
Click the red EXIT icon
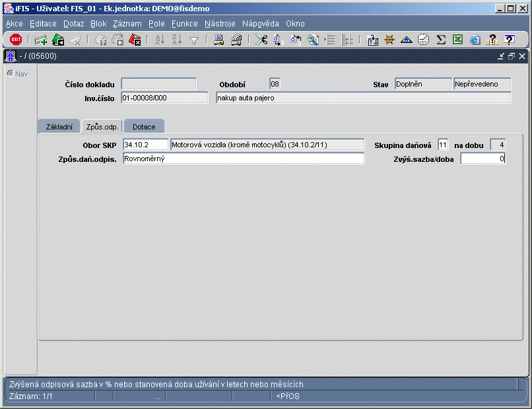pyautogui.click(x=16, y=40)
